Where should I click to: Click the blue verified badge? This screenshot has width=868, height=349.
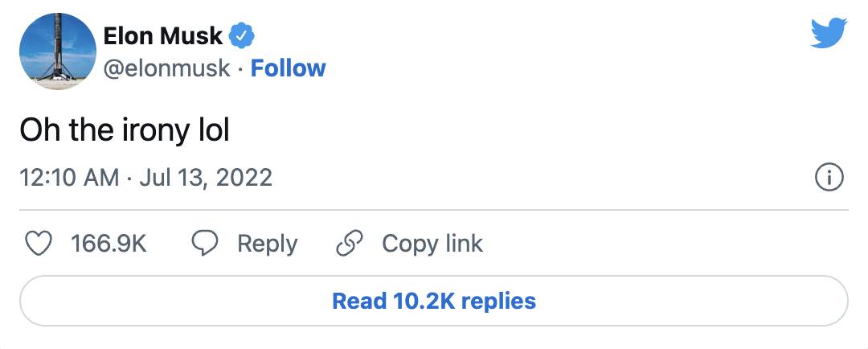(x=243, y=35)
